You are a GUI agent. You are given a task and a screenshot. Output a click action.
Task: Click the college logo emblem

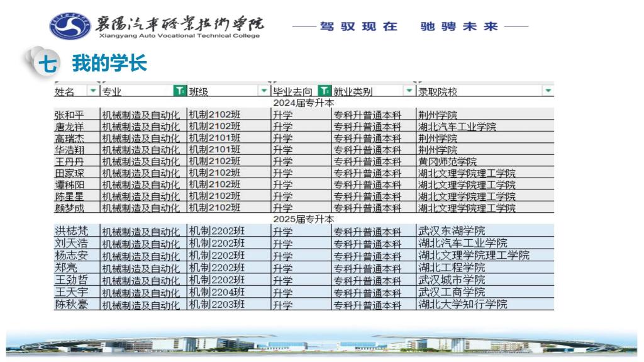70,26
